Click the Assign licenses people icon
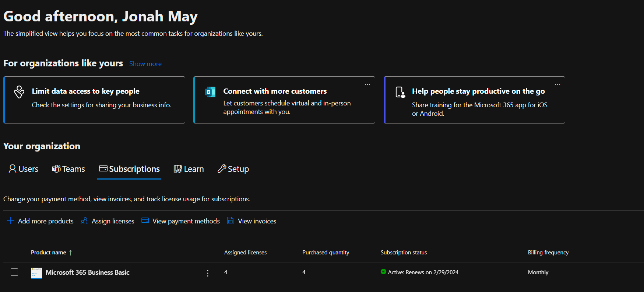644x292 pixels. coord(84,221)
